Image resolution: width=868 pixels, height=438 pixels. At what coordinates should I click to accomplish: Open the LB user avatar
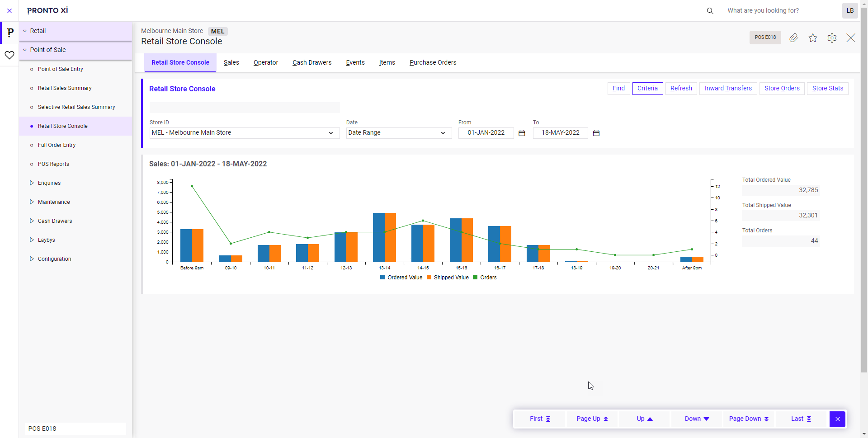(849, 10)
